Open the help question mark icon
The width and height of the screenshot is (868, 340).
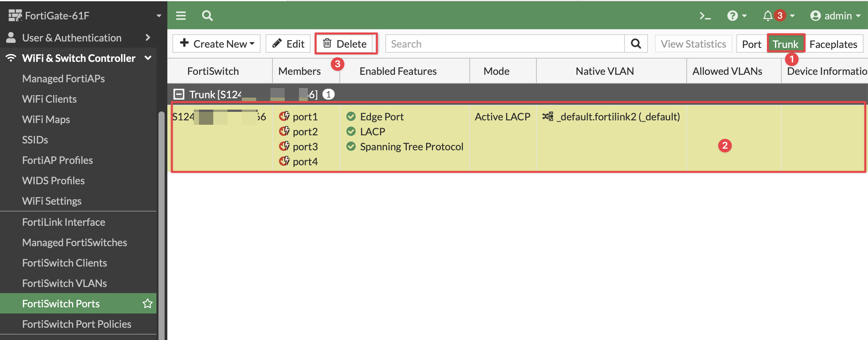[732, 16]
